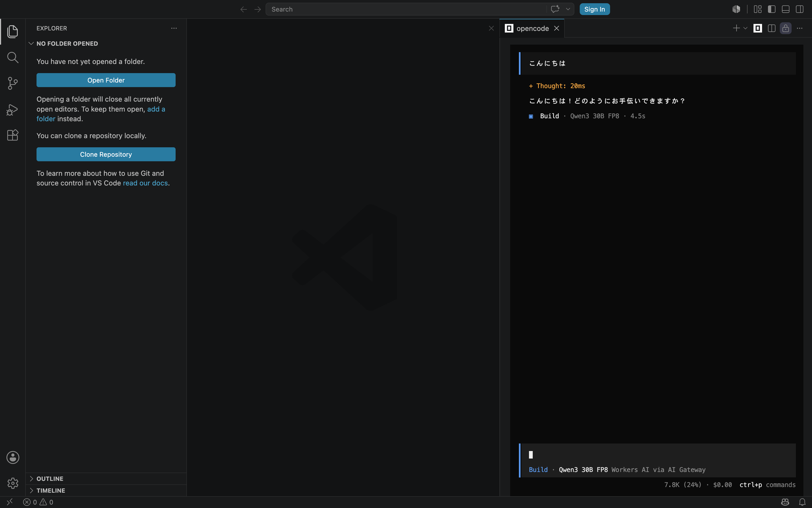
Task: Click the 7.8K (24%) token usage
Action: (x=683, y=485)
